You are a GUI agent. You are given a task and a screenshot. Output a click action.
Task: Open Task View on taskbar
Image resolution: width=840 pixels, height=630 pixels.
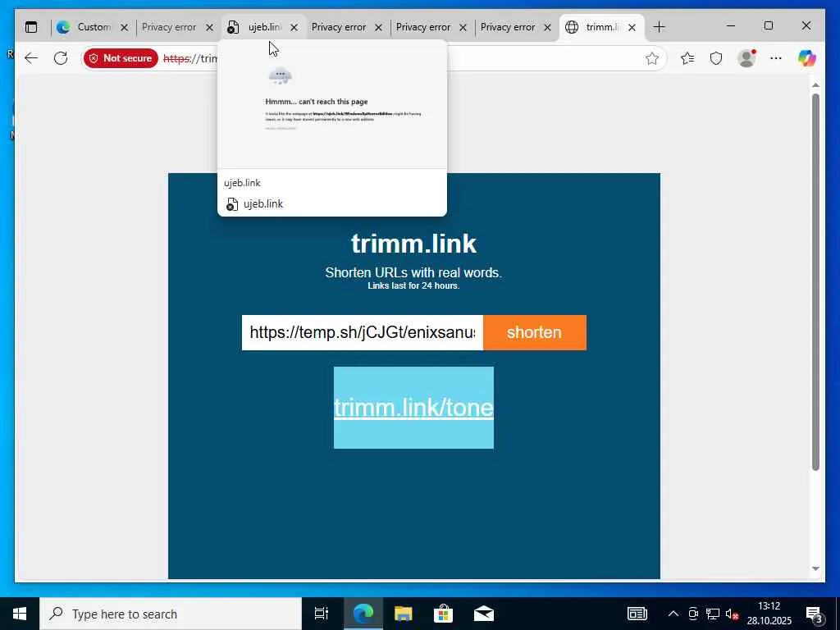pos(322,614)
